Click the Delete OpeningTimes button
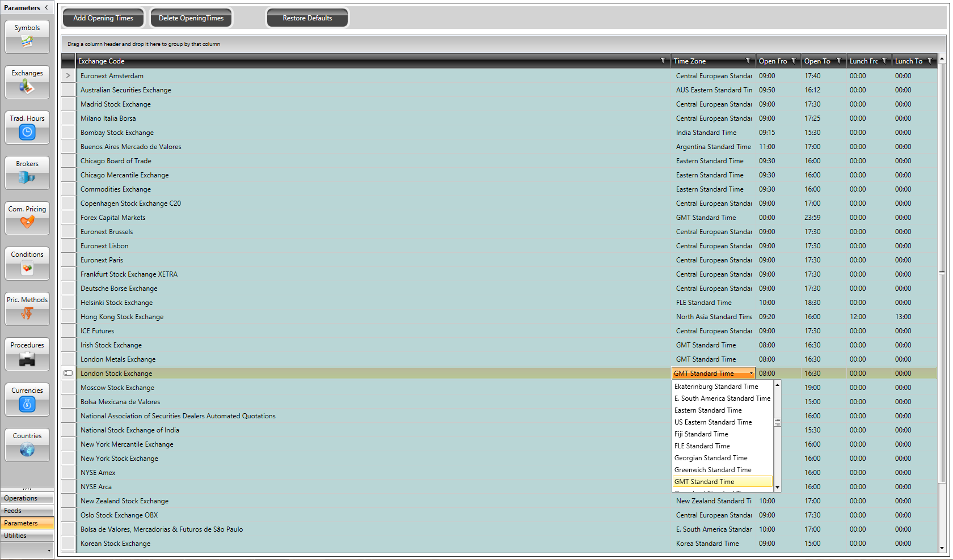953x560 pixels. coord(191,18)
